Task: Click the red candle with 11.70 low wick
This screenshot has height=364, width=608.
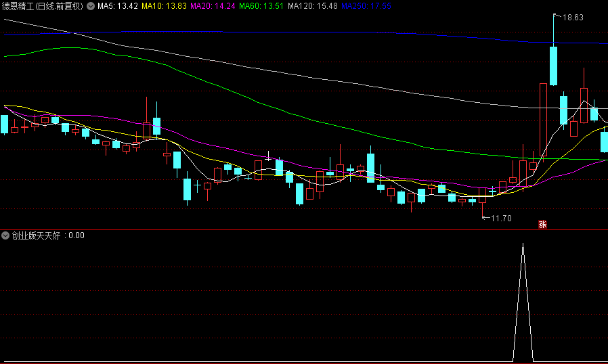Action: click(x=482, y=196)
